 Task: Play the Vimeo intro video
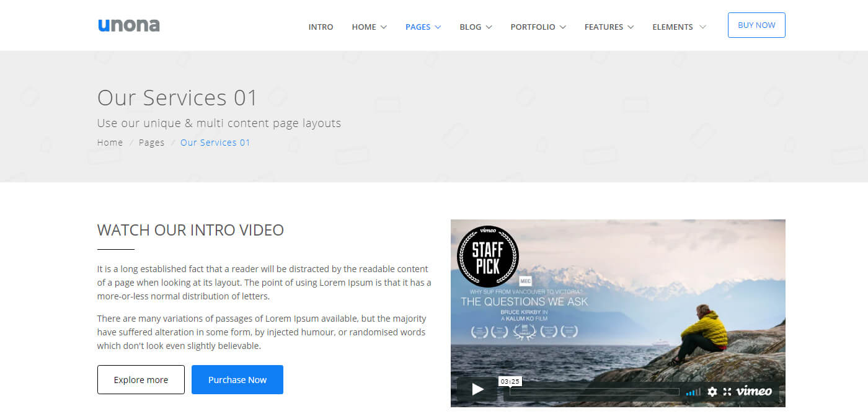[477, 389]
